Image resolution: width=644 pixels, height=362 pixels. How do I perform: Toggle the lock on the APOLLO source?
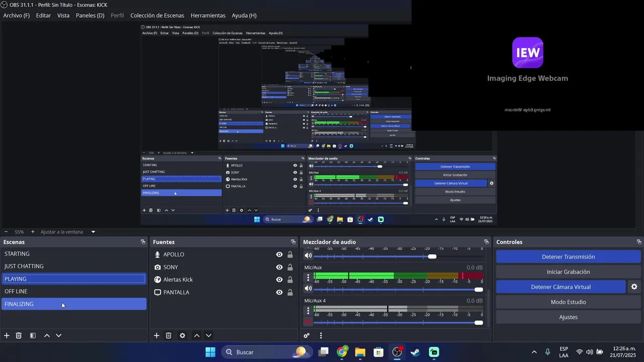pyautogui.click(x=290, y=254)
